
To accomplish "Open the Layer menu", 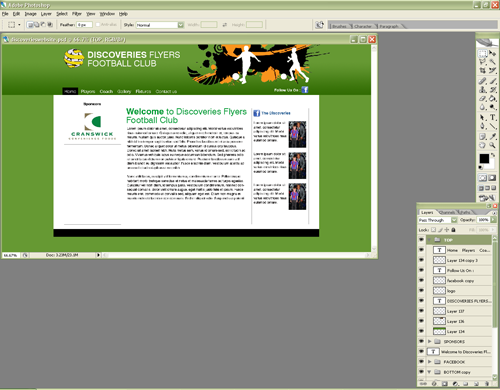I will pyautogui.click(x=46, y=14).
